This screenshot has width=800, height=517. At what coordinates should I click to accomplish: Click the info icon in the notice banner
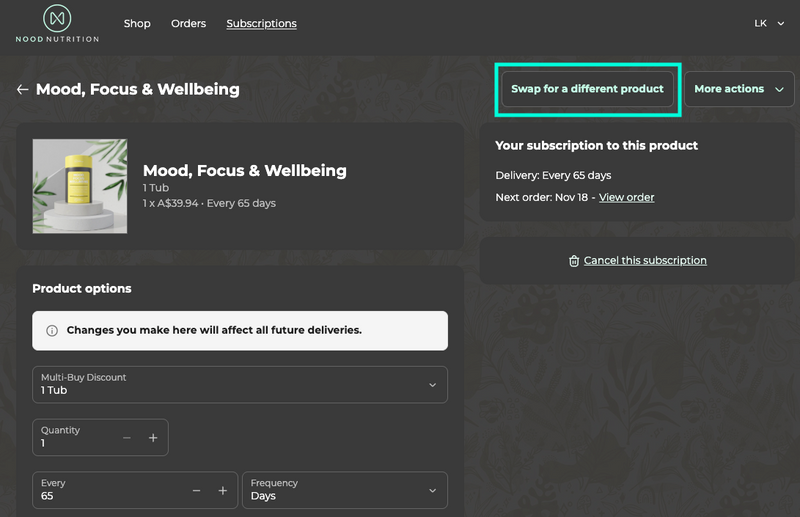(x=52, y=330)
